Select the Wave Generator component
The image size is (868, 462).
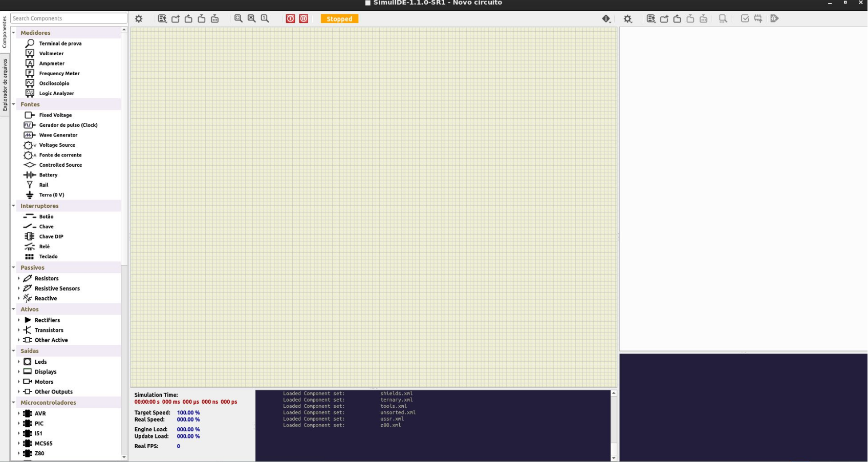[58, 135]
